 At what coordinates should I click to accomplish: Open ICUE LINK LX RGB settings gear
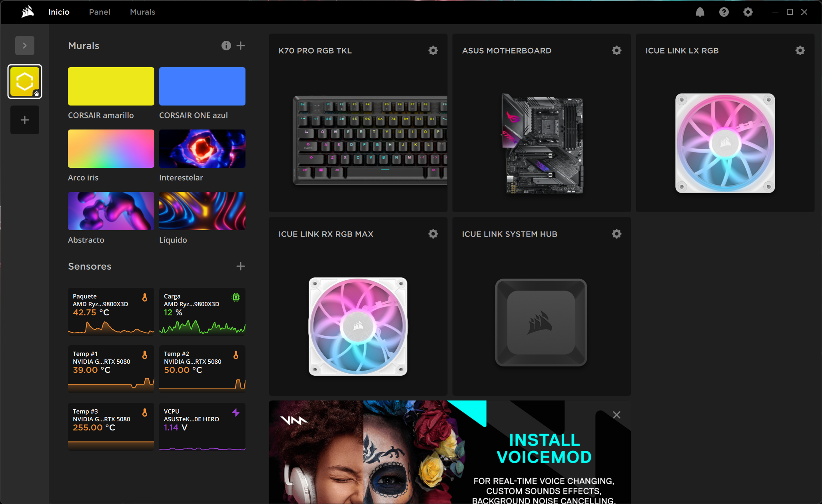point(800,50)
